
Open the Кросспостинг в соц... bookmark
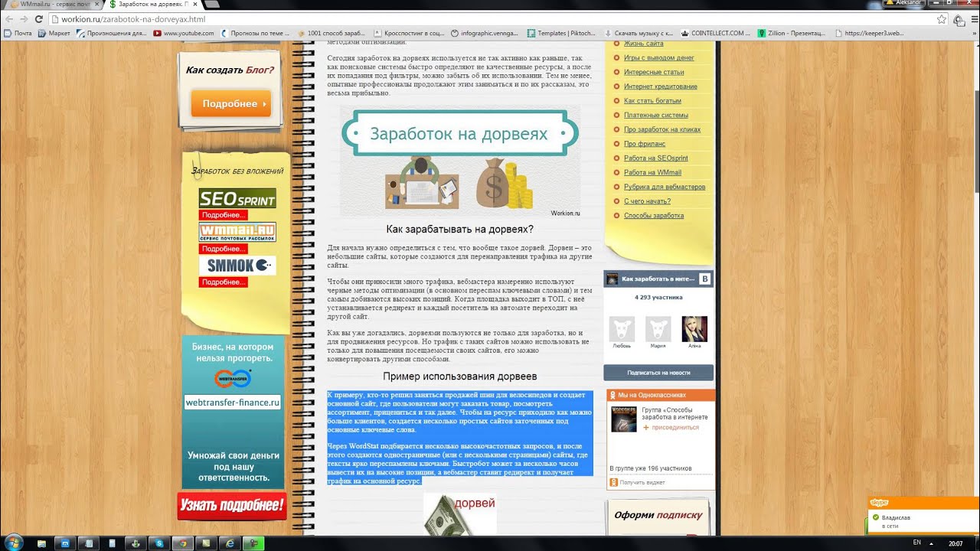tap(409, 34)
